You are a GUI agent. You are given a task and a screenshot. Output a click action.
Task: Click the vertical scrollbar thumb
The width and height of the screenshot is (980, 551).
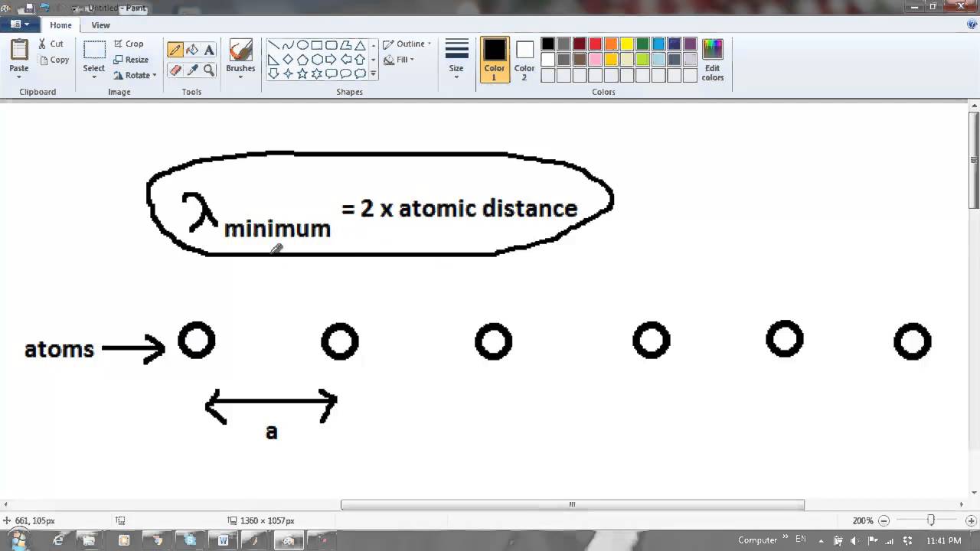(x=974, y=160)
